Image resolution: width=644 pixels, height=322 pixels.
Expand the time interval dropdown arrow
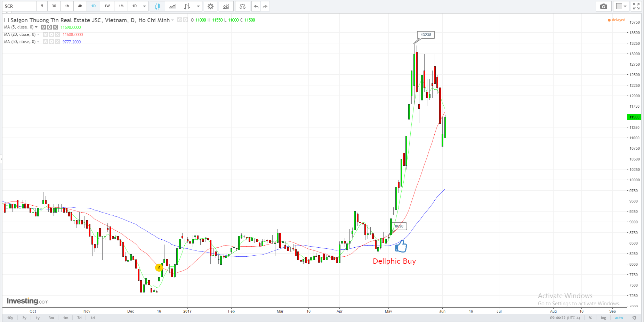(145, 6)
